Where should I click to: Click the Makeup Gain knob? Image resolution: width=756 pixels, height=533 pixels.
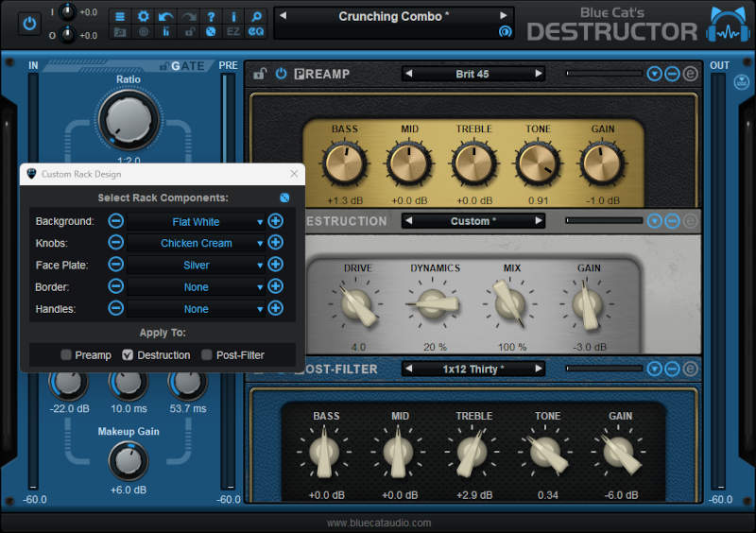coord(129,460)
